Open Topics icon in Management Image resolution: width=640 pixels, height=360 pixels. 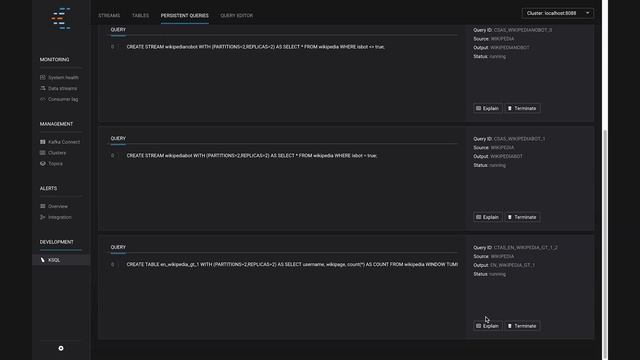coord(42,164)
